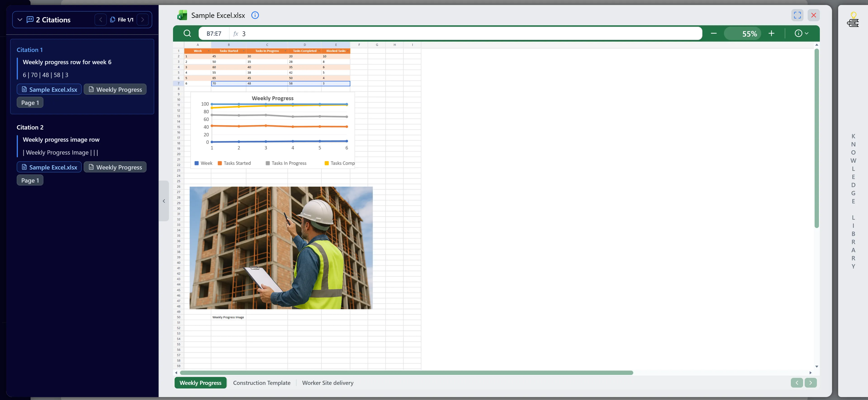Image resolution: width=868 pixels, height=400 pixels.
Task: Open Weekly Progress sheet chip in Citation 1
Action: pos(115,89)
